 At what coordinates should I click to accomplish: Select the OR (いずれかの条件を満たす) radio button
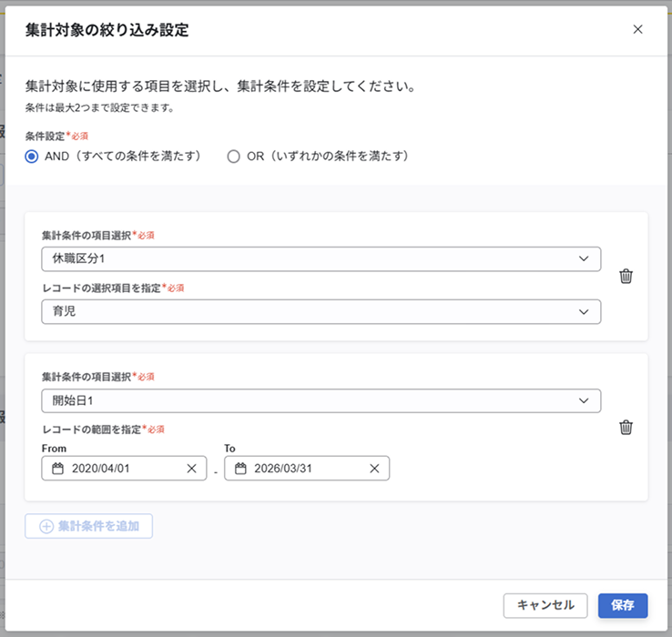[x=234, y=156]
